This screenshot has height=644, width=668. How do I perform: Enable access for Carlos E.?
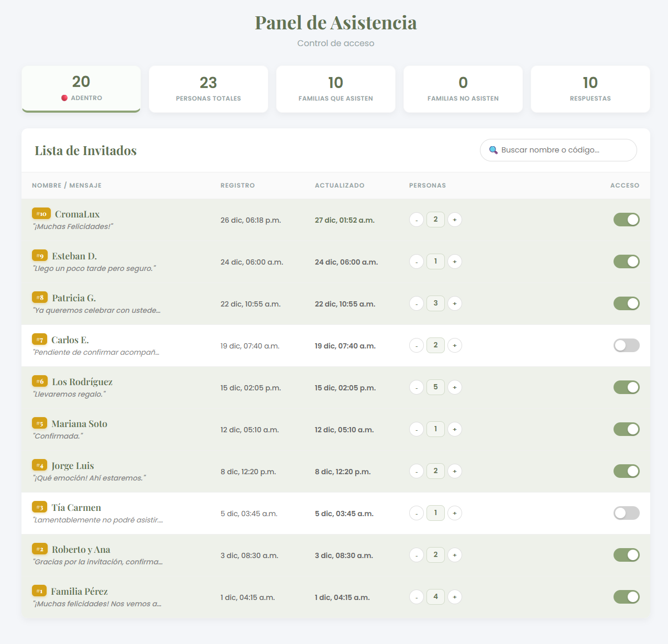point(626,345)
